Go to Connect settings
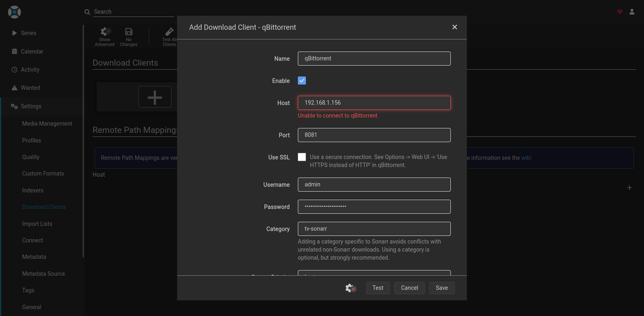The image size is (644, 316). [x=33, y=241]
